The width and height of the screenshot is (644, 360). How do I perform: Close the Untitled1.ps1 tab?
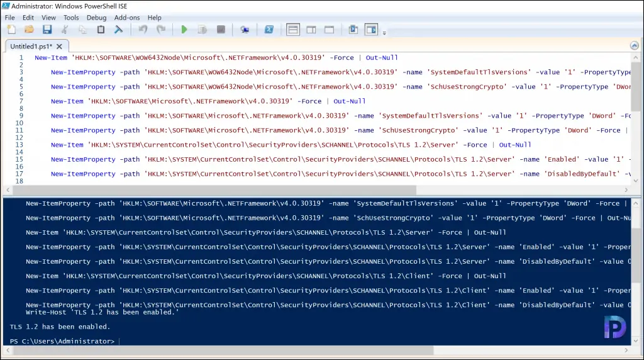click(x=59, y=47)
